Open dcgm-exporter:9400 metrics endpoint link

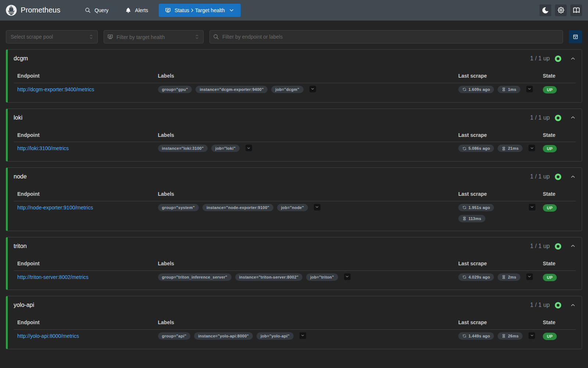pyautogui.click(x=55, y=89)
